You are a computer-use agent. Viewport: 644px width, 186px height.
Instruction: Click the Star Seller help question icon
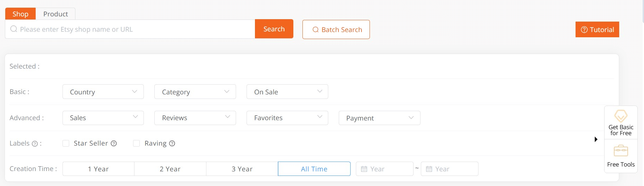[x=114, y=144]
